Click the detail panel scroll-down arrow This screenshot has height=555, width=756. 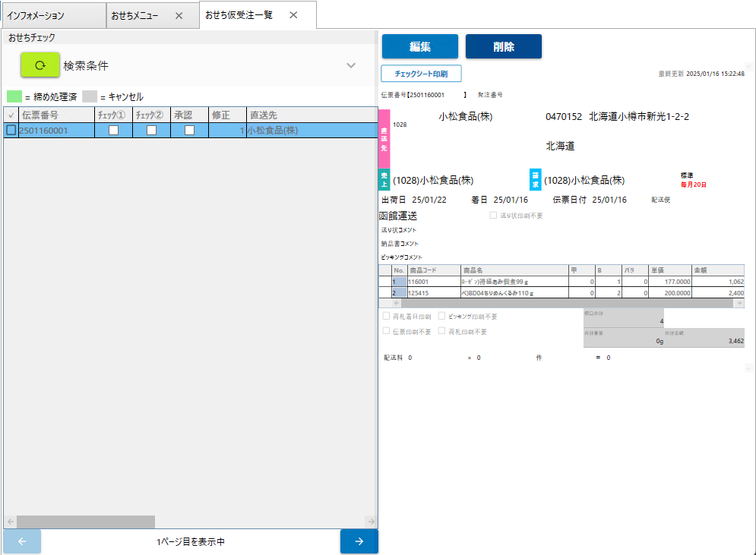click(748, 368)
